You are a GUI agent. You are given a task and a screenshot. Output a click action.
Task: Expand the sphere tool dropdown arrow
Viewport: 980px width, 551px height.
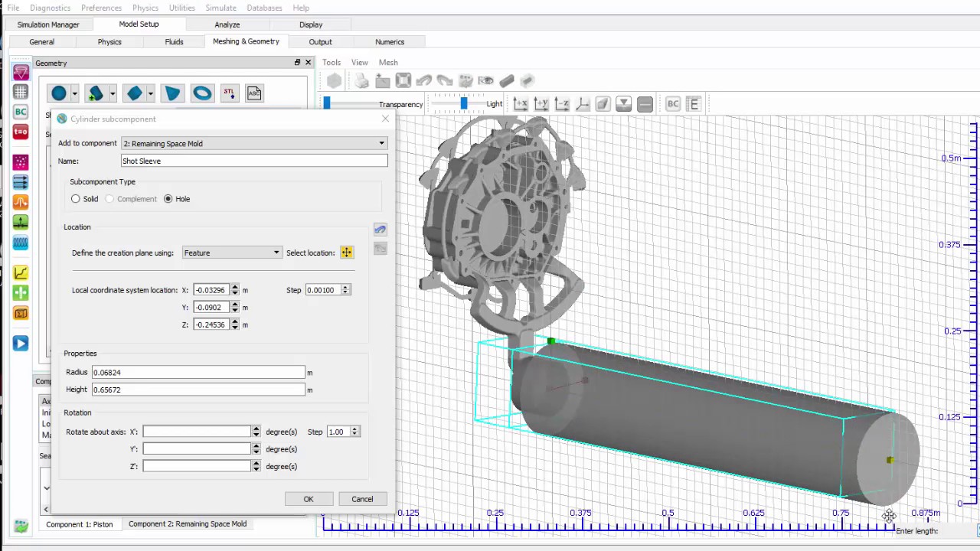point(74,93)
